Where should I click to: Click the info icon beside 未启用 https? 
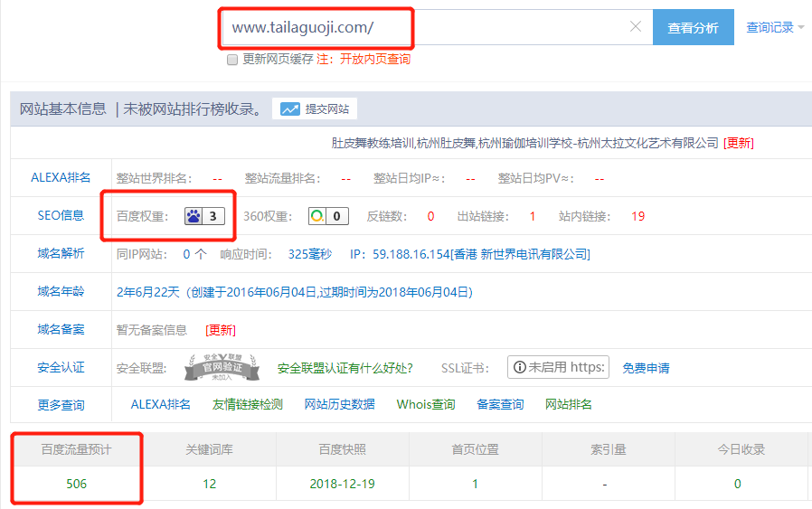pyautogui.click(x=519, y=367)
